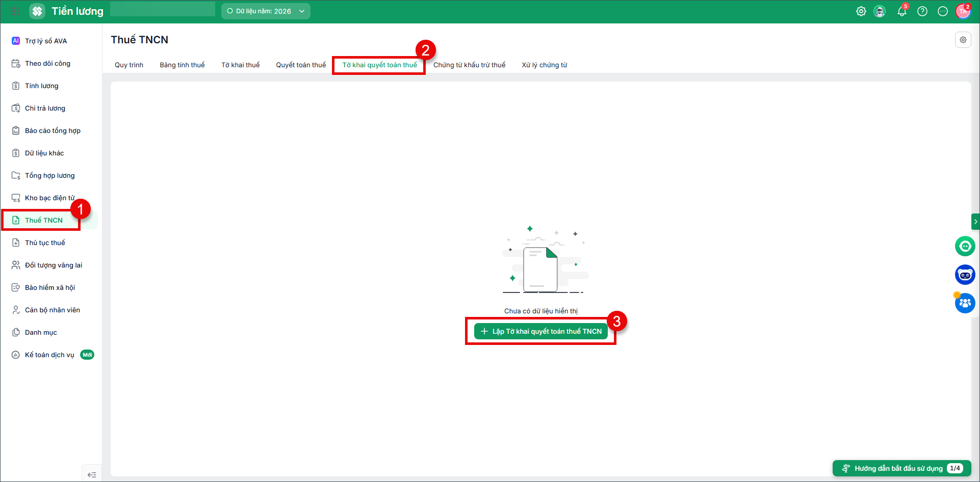Switch to Bảng tính thuế tab

[x=182, y=65]
